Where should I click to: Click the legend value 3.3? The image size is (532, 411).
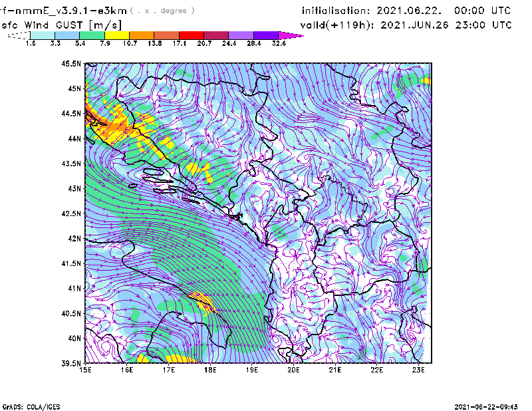point(55,43)
